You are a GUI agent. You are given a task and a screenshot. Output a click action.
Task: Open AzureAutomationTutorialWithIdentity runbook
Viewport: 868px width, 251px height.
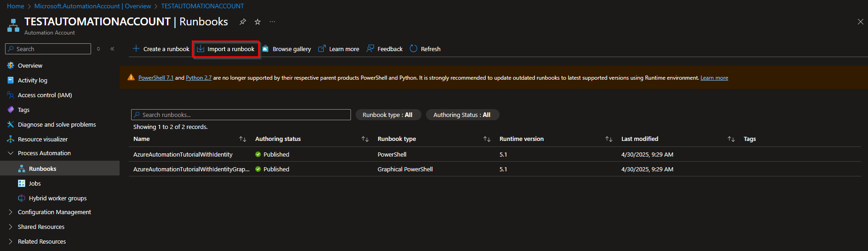(x=183, y=154)
